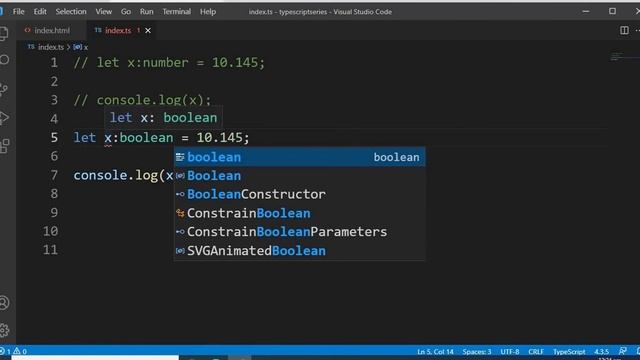Screen dimensions: 640x360
Task: Open the Accounts menu icon
Action: [x=4, y=303]
